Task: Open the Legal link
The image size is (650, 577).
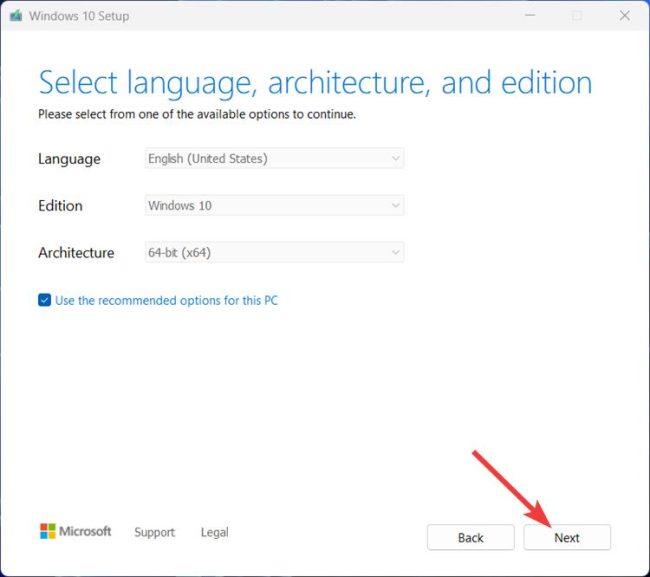Action: coord(214,533)
